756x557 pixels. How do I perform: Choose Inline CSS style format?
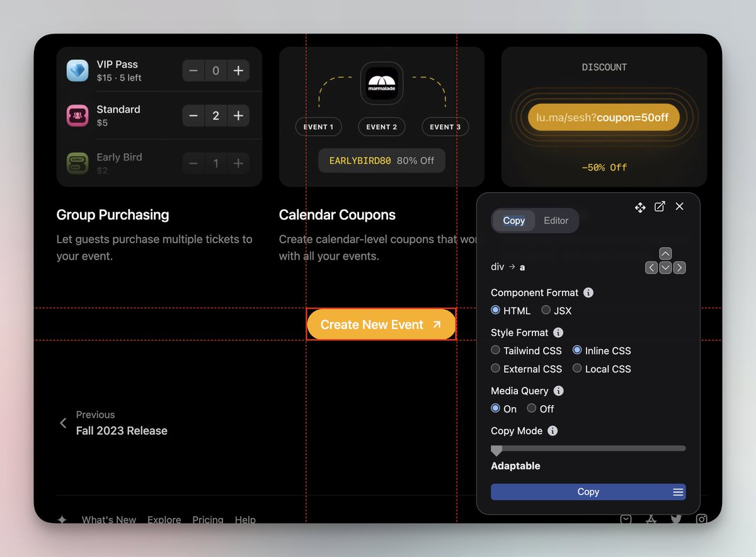point(577,350)
